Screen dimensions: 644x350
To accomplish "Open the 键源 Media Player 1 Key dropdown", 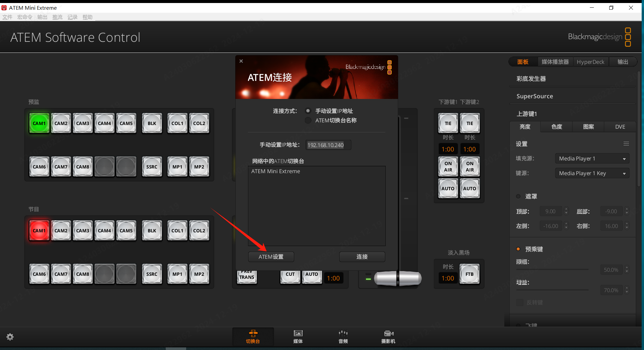I will pos(592,173).
